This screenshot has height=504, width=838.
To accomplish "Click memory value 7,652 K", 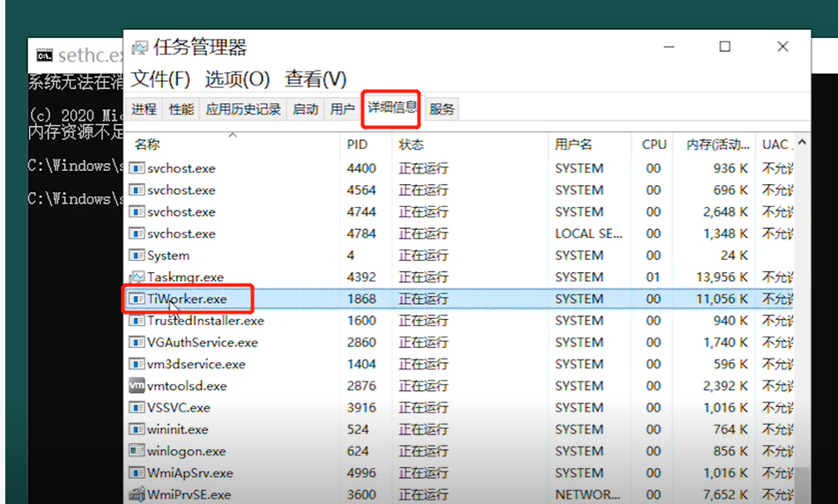I will 725,495.
